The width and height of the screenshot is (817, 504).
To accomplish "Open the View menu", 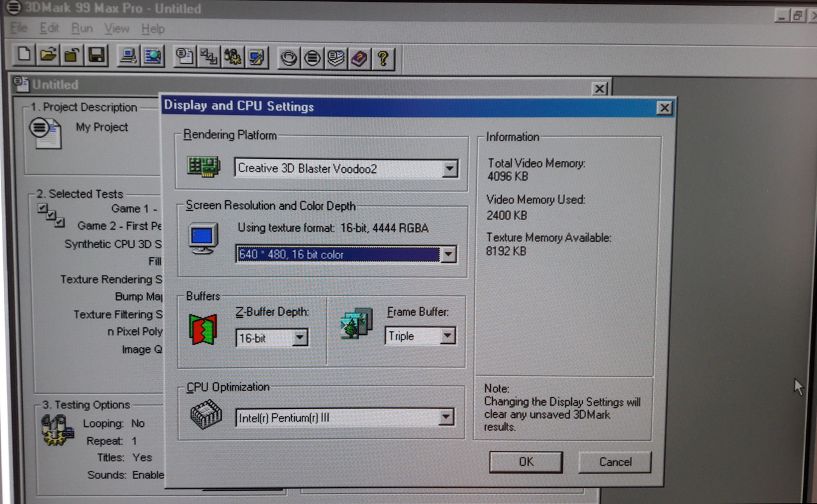I will [x=117, y=29].
